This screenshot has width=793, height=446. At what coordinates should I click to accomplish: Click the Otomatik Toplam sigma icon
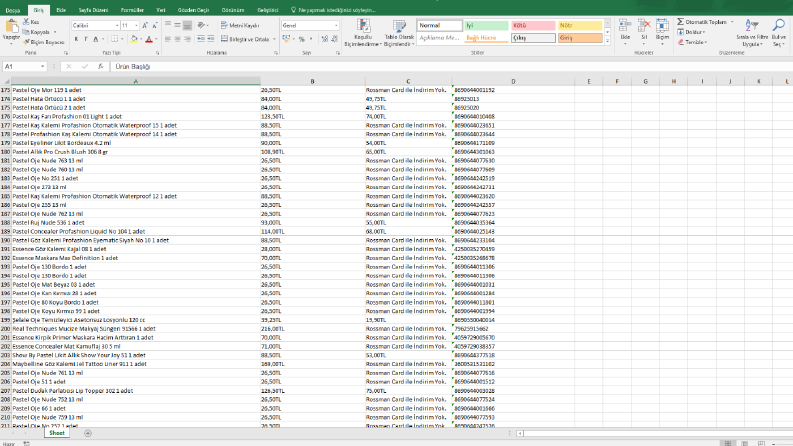pos(681,22)
